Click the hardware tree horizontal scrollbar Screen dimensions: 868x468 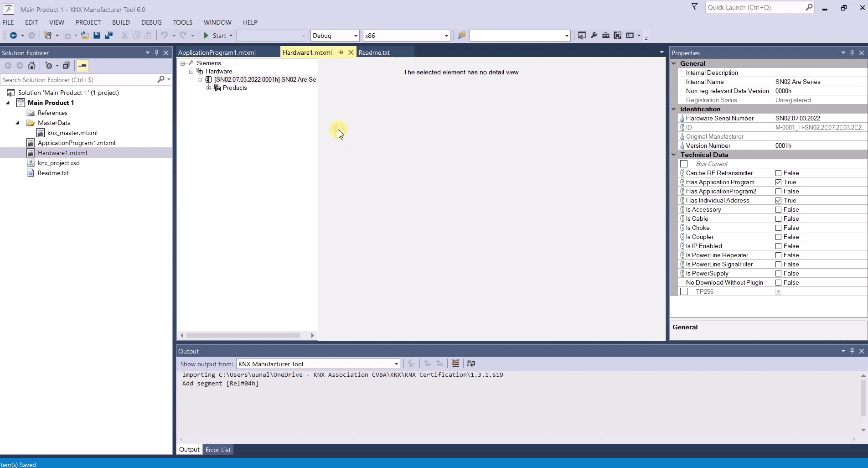click(243, 335)
